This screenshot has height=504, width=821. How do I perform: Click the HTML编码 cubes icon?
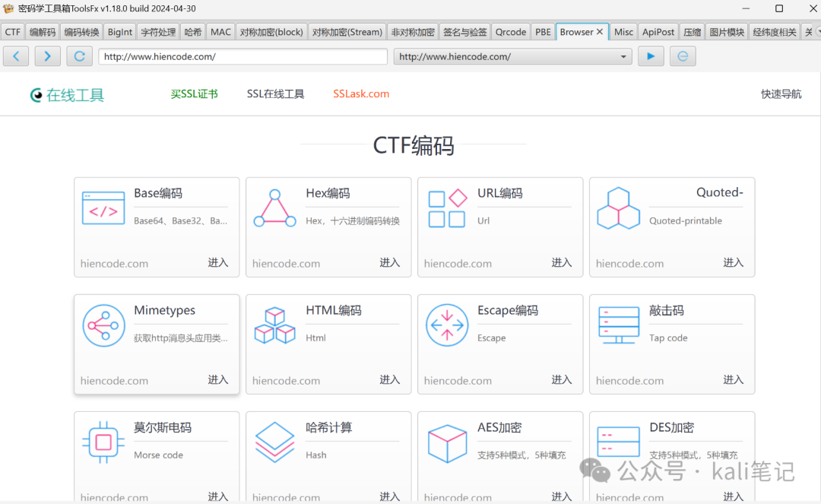pyautogui.click(x=274, y=325)
